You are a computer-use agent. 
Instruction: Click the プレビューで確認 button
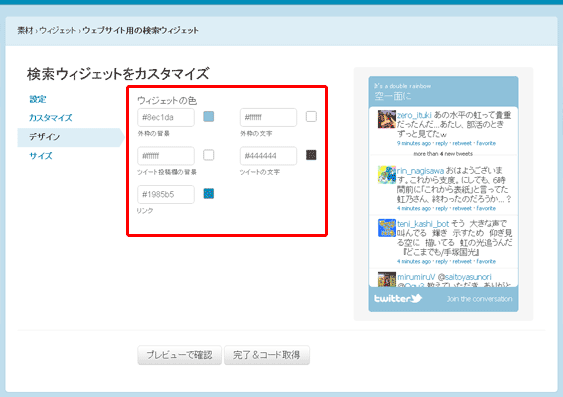[180, 355]
